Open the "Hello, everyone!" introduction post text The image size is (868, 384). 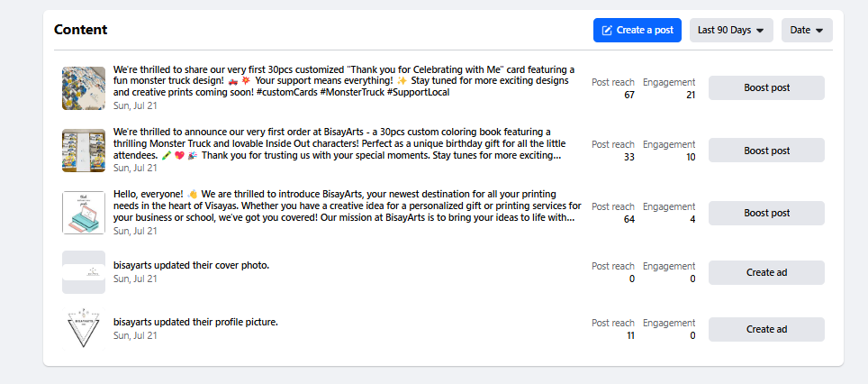tap(342, 206)
